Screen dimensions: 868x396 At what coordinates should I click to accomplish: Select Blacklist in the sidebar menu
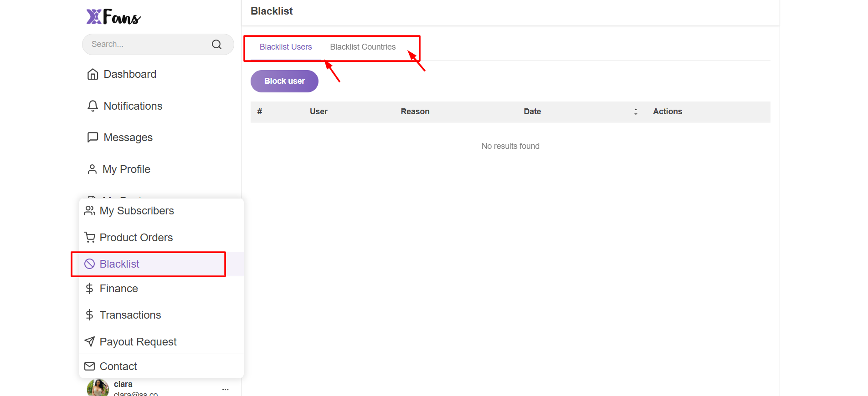tap(119, 264)
